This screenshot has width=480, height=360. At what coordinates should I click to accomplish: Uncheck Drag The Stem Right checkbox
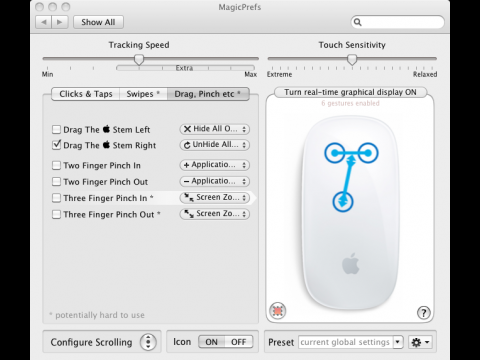point(56,145)
